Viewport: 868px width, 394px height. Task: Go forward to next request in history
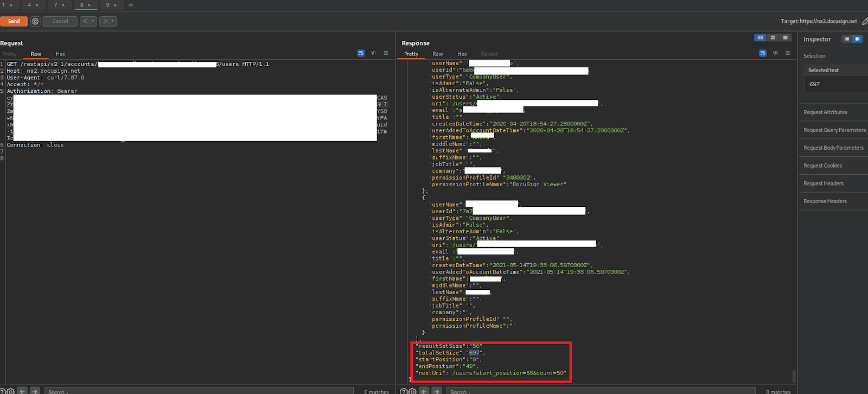point(105,21)
